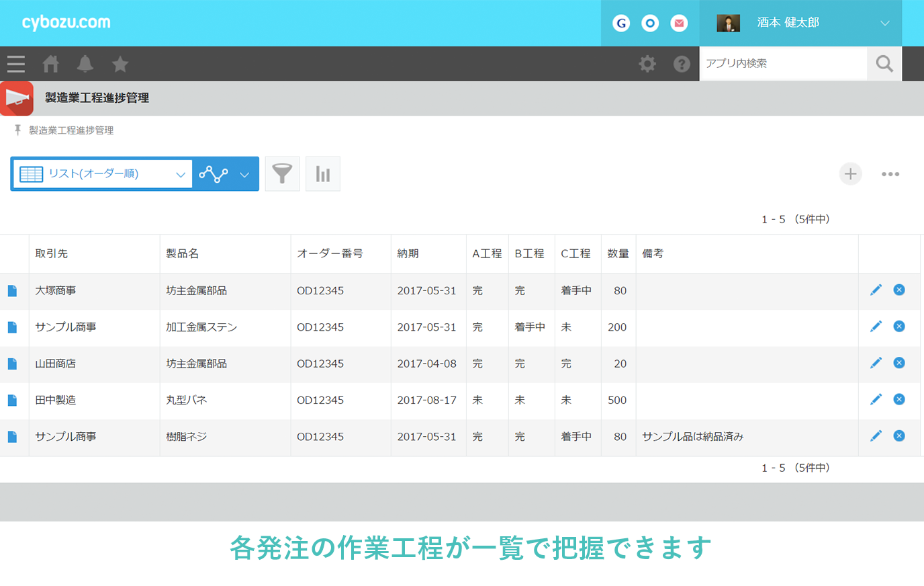Click the 着手中 status in 加工金属ステン row
This screenshot has width=924, height=586.
tap(530, 327)
